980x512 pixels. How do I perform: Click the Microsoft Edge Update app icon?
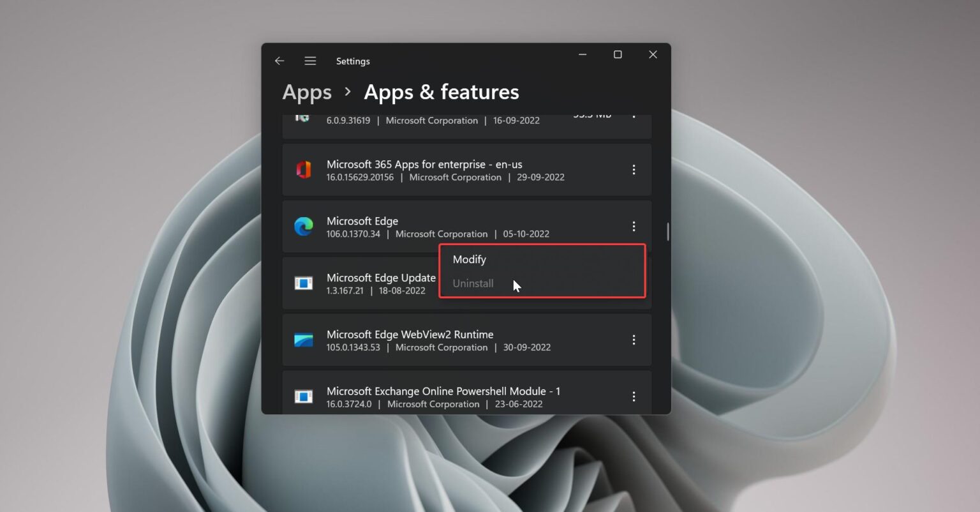coord(304,283)
